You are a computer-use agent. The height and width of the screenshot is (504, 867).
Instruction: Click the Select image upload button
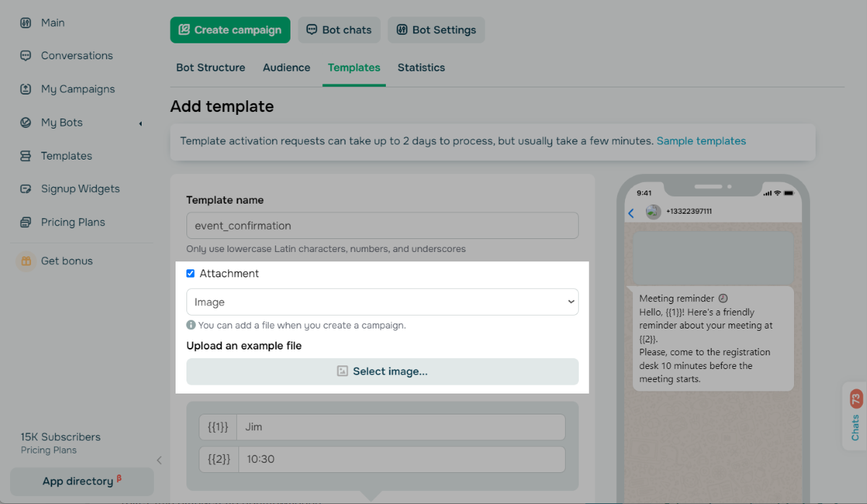tap(382, 371)
